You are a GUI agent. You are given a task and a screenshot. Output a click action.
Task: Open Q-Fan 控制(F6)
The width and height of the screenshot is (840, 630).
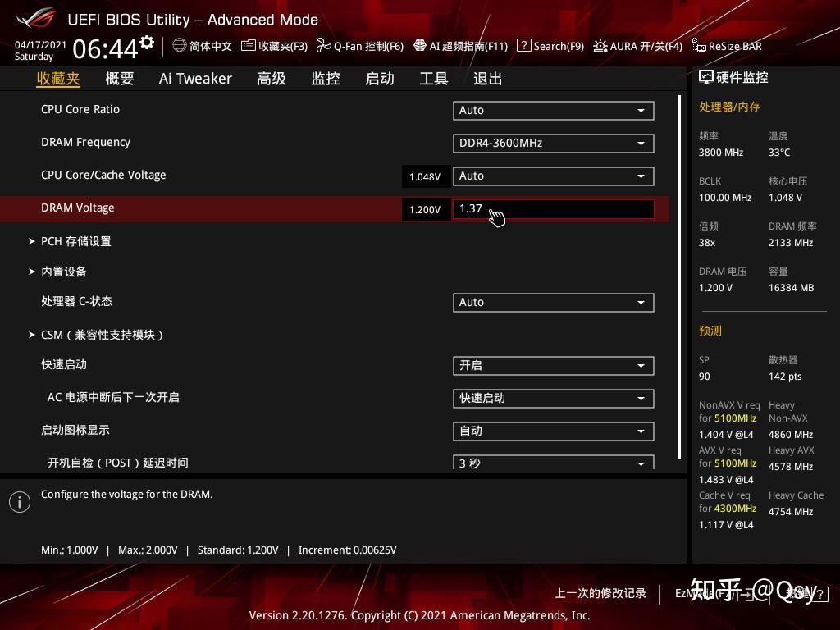(x=360, y=46)
